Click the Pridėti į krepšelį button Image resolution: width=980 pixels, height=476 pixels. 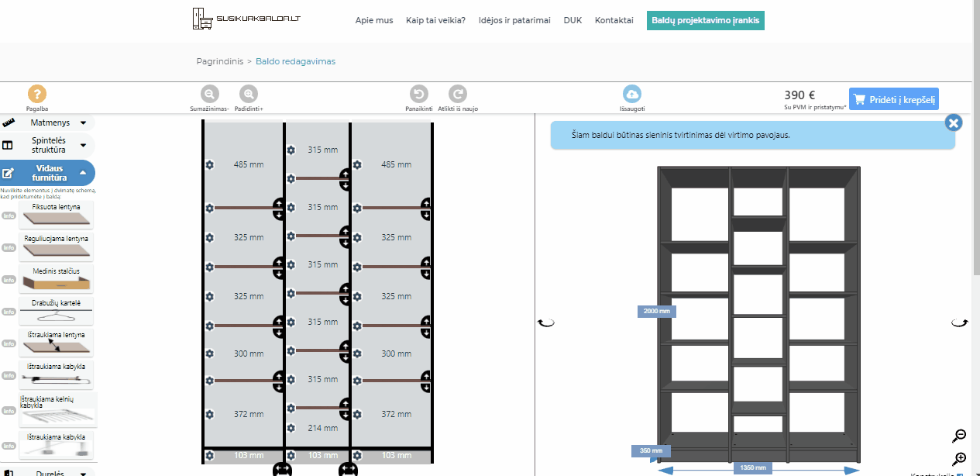[893, 99]
